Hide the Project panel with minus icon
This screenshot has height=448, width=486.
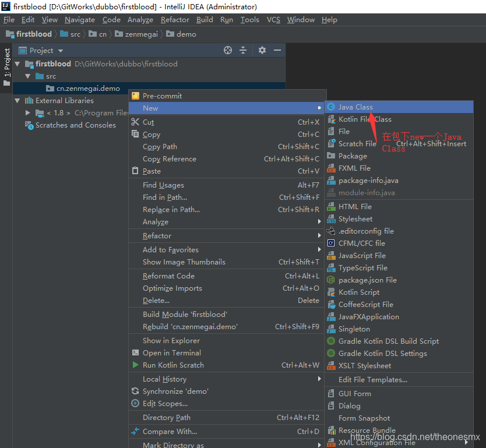click(277, 50)
